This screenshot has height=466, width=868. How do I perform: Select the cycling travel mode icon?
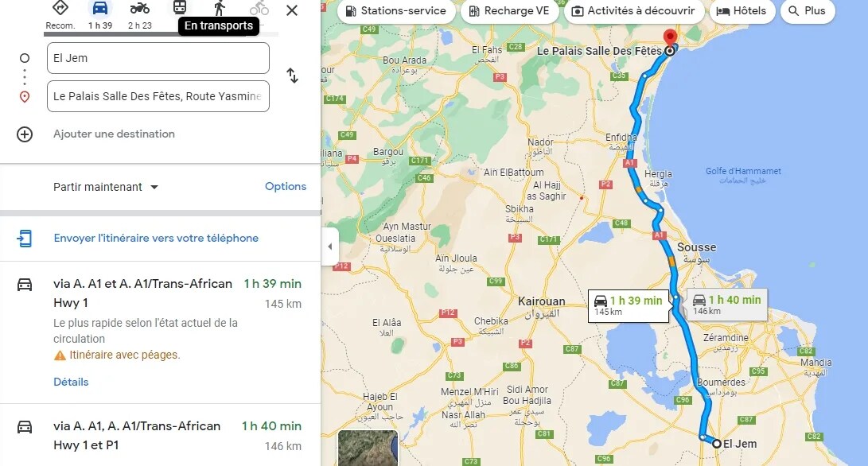click(x=259, y=8)
